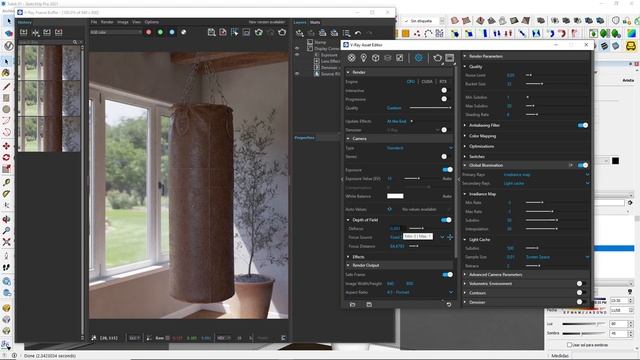Start render teapot icon in Frame Buffer toolbar
Image resolution: width=640 pixels, height=360 pixels.
[282, 32]
